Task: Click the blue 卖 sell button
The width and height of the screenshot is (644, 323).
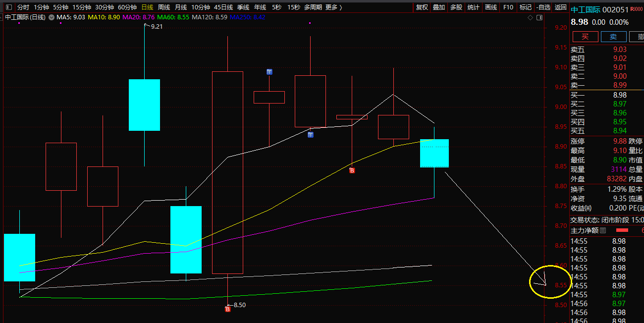Action: (x=613, y=37)
